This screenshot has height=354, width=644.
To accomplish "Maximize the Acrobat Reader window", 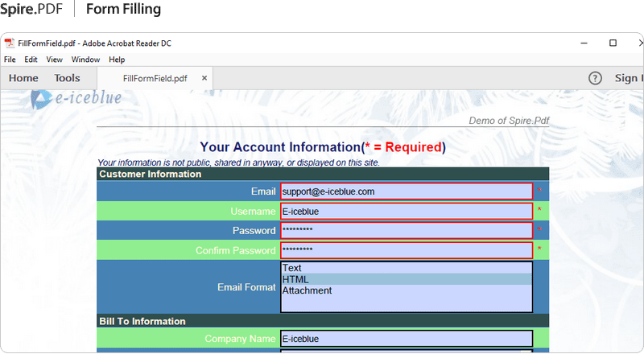I will pos(613,43).
